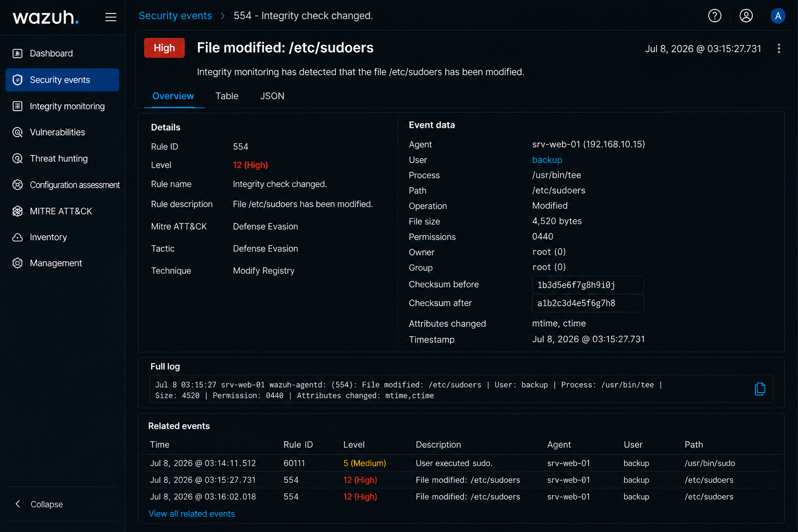Click the Time column header
Image resolution: width=798 pixels, height=532 pixels.
tap(159, 445)
